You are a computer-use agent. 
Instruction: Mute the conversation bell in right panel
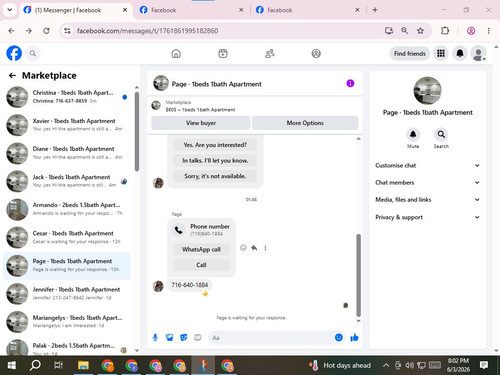[x=413, y=134]
